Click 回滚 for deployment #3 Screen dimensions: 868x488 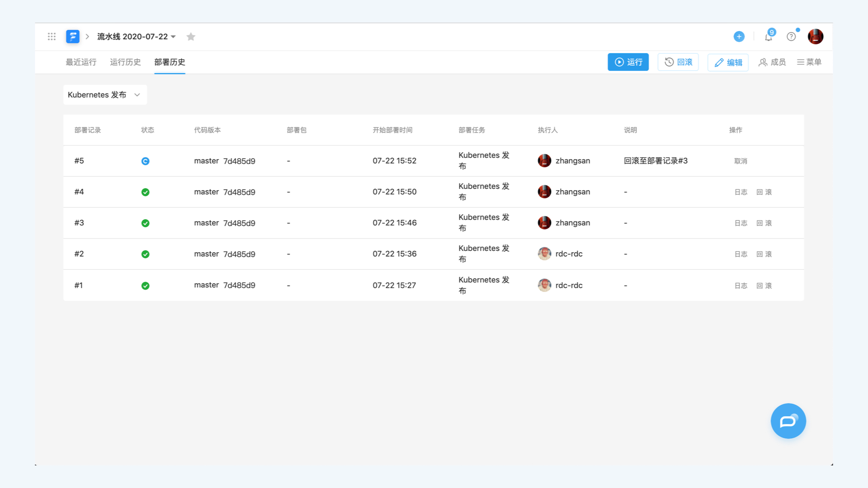click(764, 223)
